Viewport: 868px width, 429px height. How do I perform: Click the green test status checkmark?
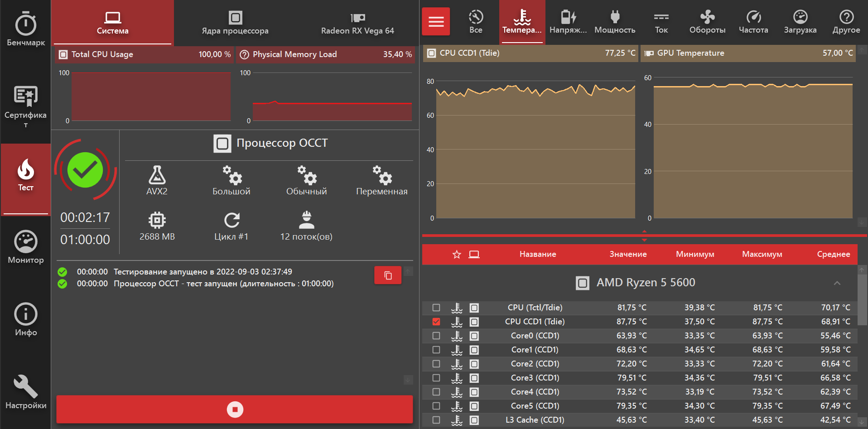click(85, 170)
